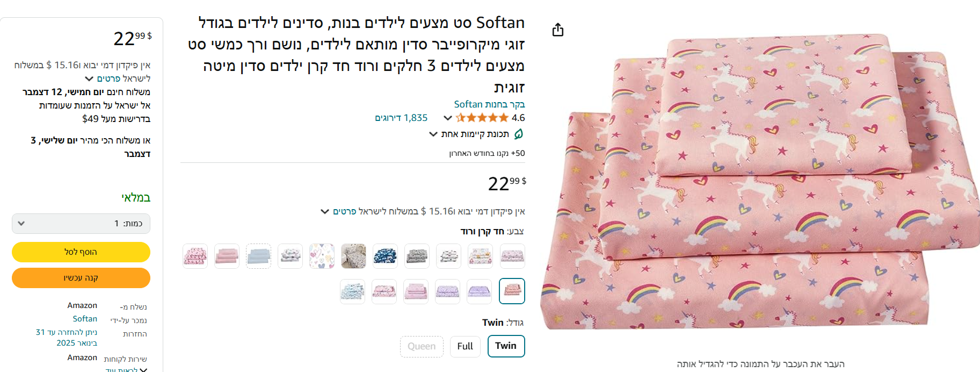Visit the Softan store link (בקר בחנות Softan)
This screenshot has width=980, height=372.
(489, 104)
